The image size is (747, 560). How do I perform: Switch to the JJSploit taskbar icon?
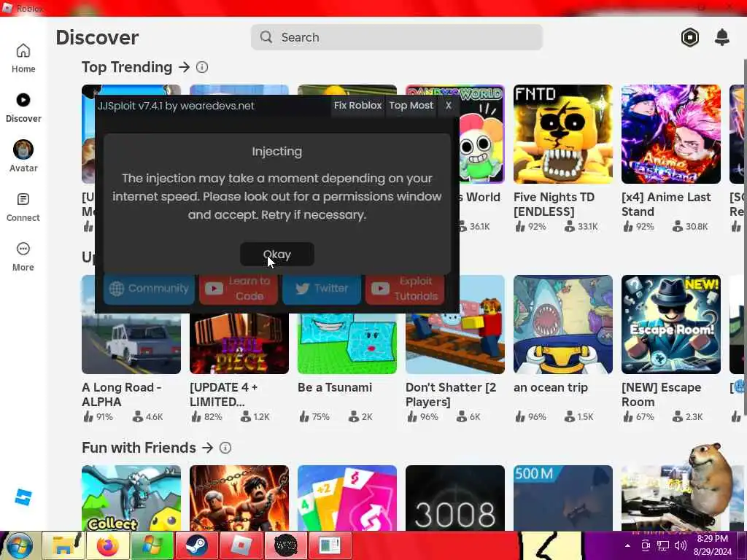coord(330,545)
